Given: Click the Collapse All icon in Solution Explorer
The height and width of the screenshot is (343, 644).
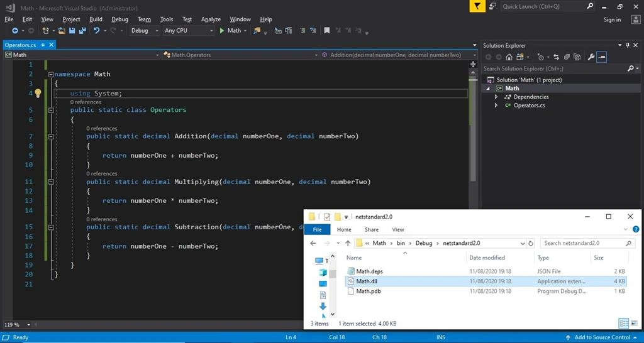Looking at the screenshot, I should [567, 57].
